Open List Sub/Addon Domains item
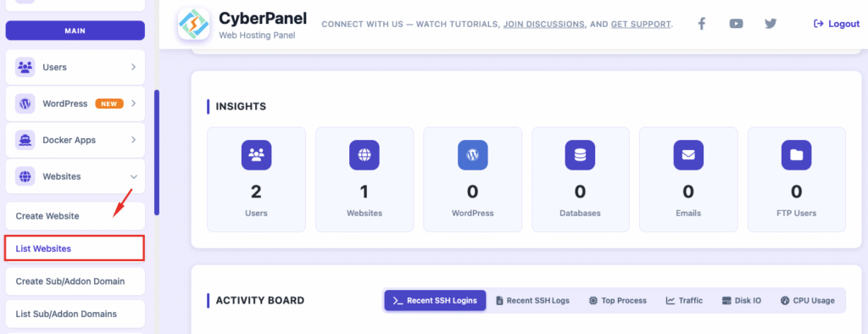The image size is (868, 334). tap(75, 314)
